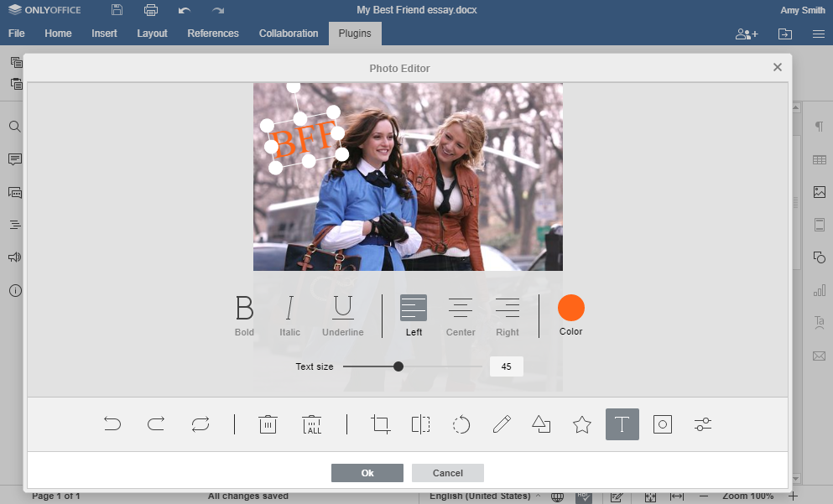Delete selected object with trash icon

(268, 423)
